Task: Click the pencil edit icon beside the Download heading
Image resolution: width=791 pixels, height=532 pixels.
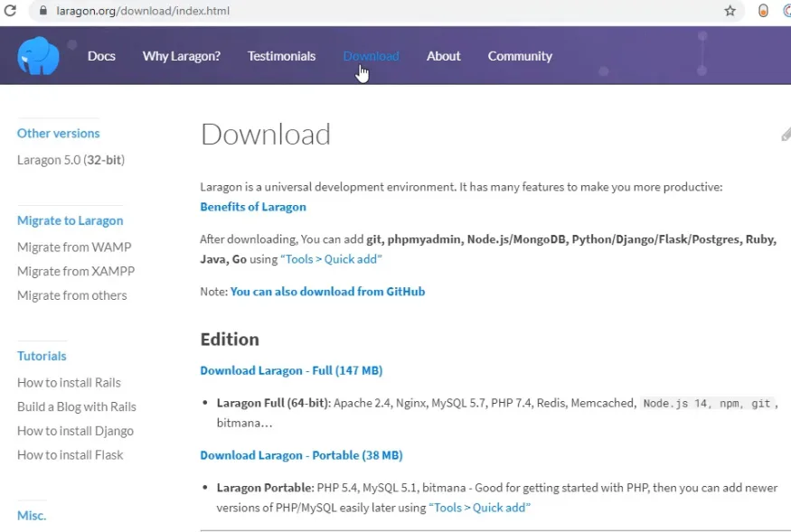Action: point(786,135)
